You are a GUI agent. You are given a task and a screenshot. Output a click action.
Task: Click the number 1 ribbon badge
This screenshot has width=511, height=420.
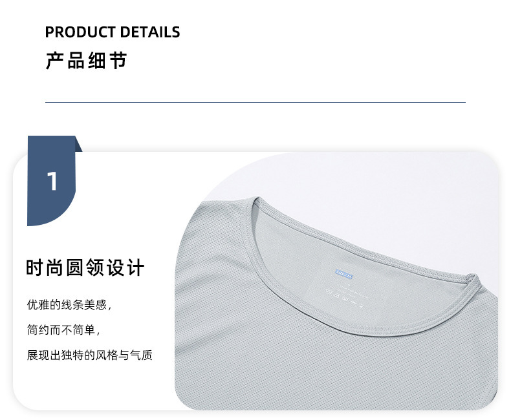(x=52, y=181)
